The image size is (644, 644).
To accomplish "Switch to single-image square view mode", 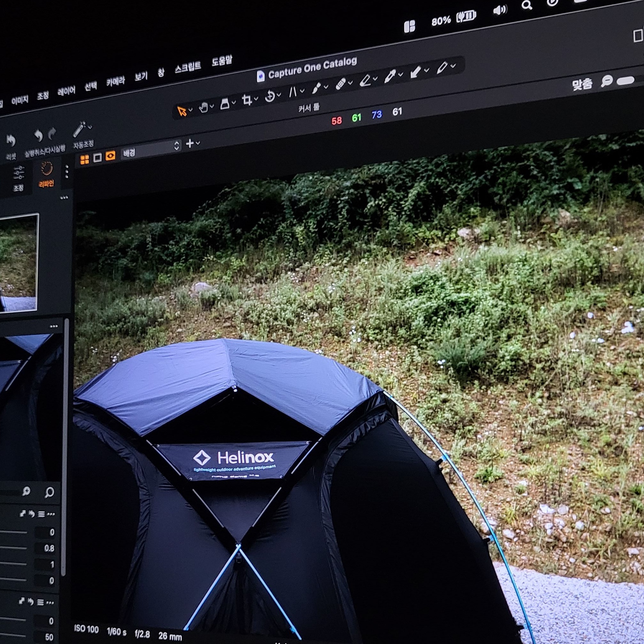I will [x=97, y=158].
